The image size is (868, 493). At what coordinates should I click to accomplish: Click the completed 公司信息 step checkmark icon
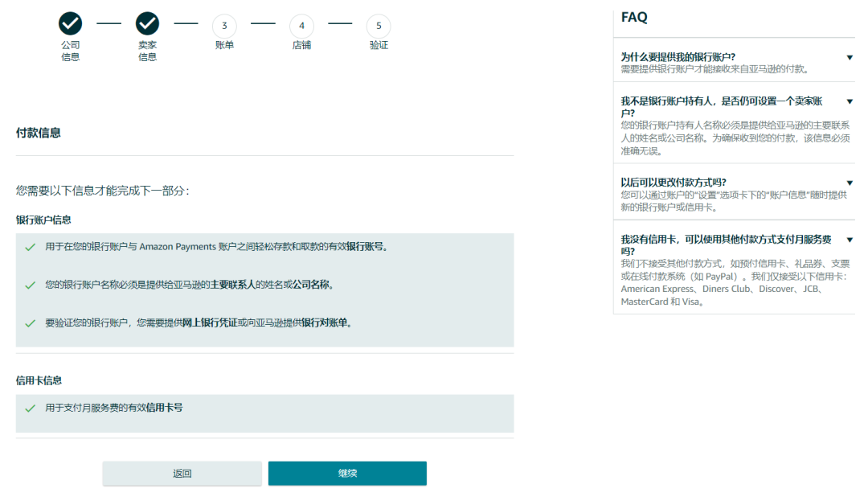click(x=71, y=23)
